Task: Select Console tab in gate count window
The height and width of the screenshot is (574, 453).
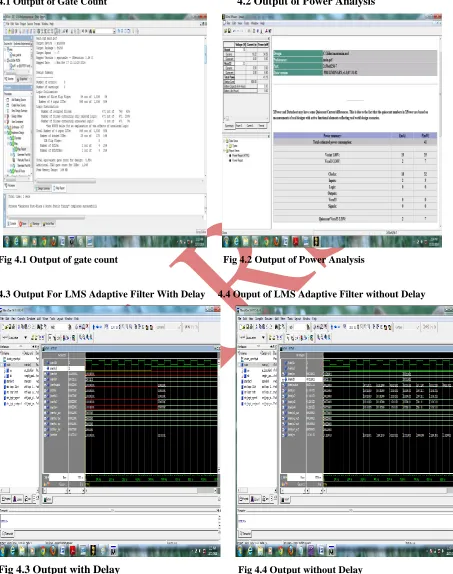Action: click(12, 223)
